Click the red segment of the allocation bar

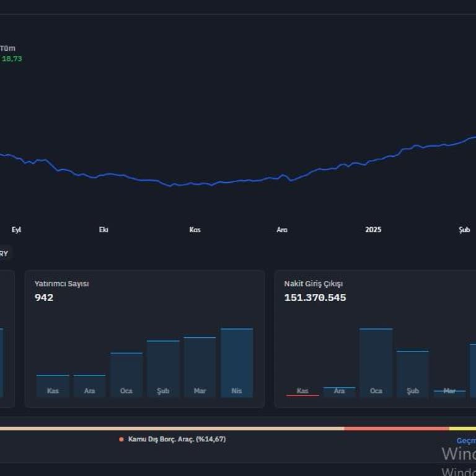coord(396,428)
